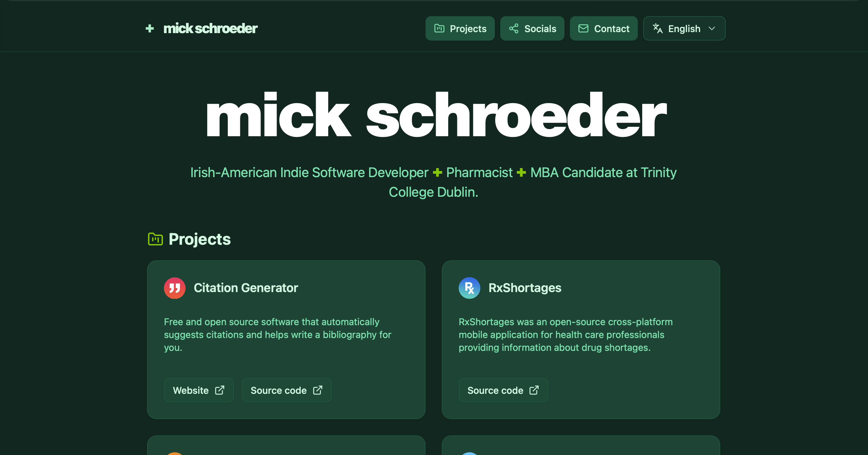
Task: Open the Contact section
Action: tap(603, 28)
